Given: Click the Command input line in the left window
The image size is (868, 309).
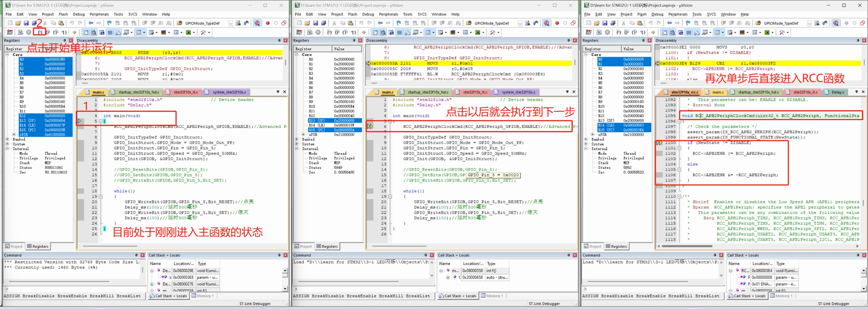Looking at the screenshot, I should (74, 289).
